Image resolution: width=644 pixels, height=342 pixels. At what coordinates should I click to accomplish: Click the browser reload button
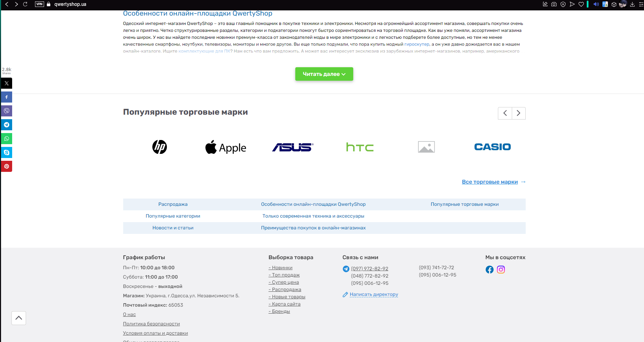coord(25,4)
